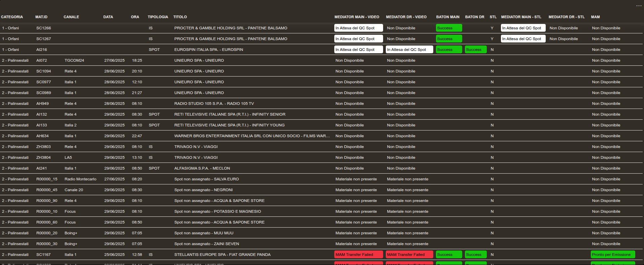Select the R00000_60 row ID
The image size is (644, 265).
coord(47,222)
